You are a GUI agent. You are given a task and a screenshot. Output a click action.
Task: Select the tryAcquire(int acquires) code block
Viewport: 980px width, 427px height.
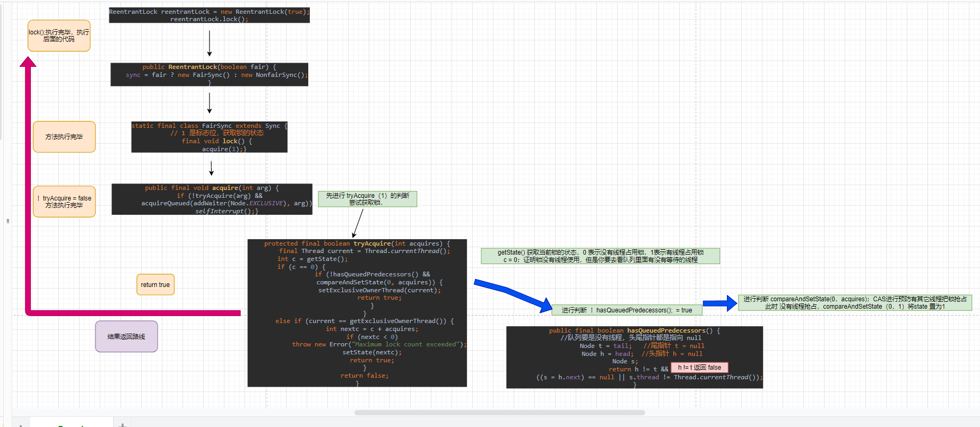357,313
